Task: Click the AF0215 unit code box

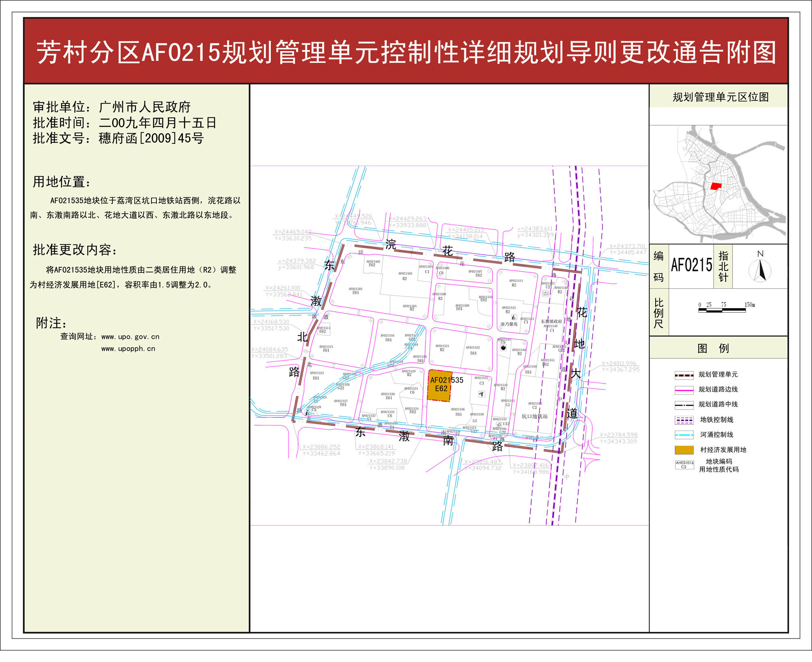Action: [691, 266]
